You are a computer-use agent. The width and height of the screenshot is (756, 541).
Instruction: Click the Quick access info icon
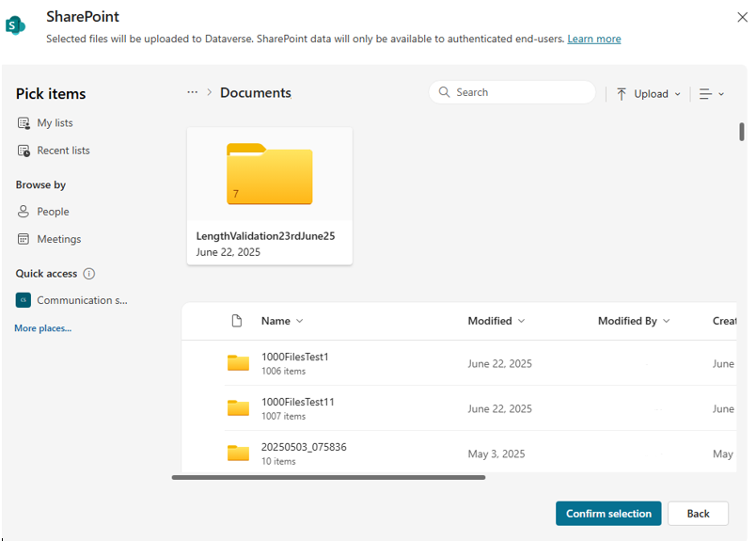tap(89, 274)
